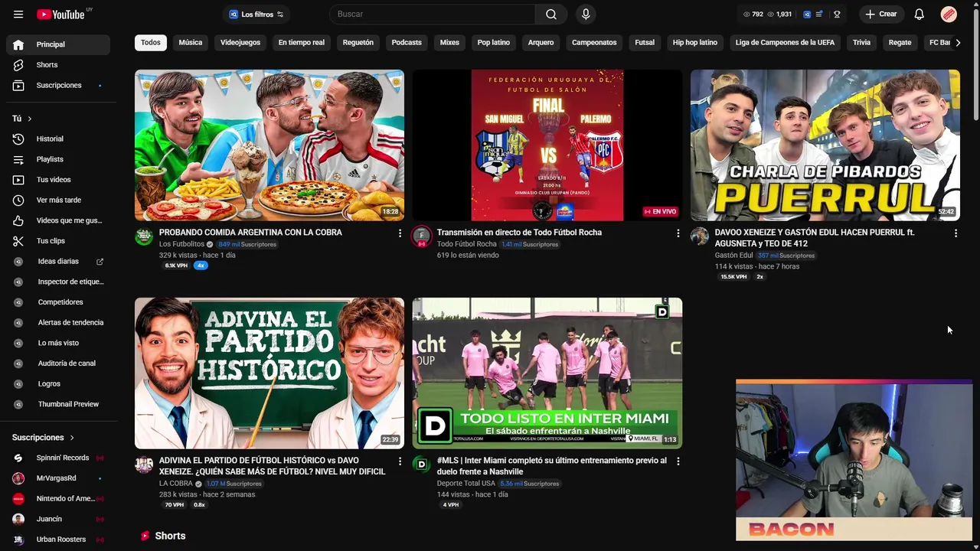Select the Podcasts filter chip

click(407, 43)
